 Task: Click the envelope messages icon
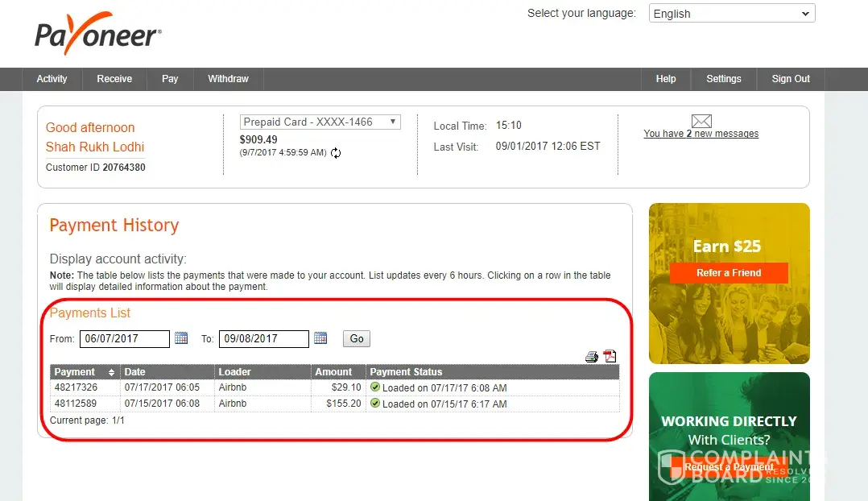(x=701, y=121)
